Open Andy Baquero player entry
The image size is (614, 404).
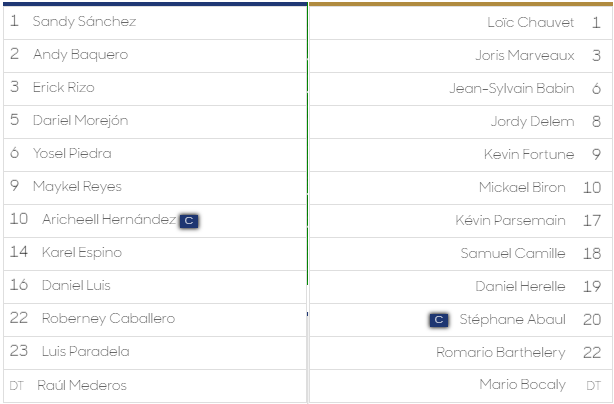155,56
